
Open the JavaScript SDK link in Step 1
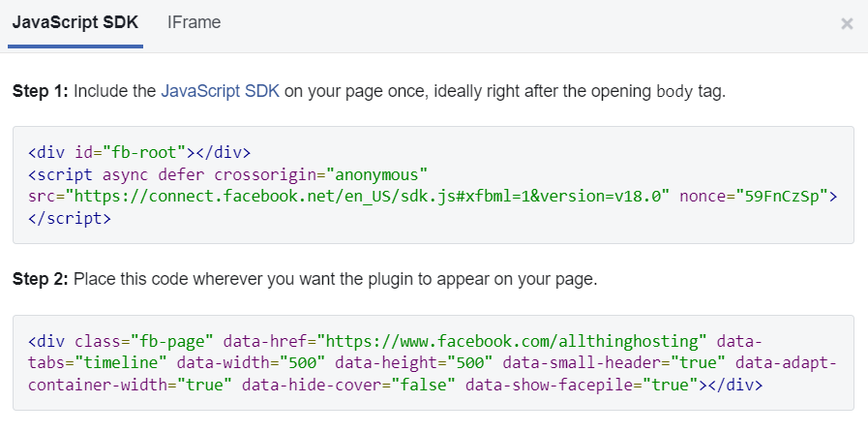point(220,92)
